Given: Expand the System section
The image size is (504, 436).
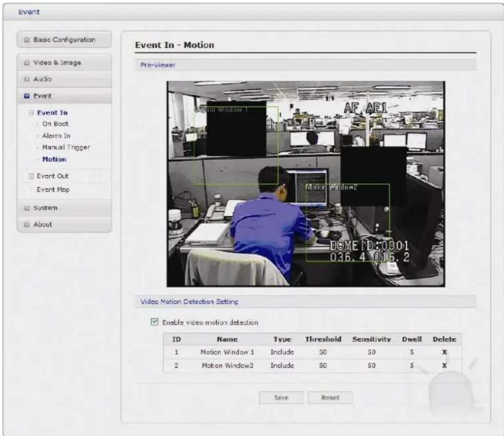Looking at the screenshot, I should point(64,208).
